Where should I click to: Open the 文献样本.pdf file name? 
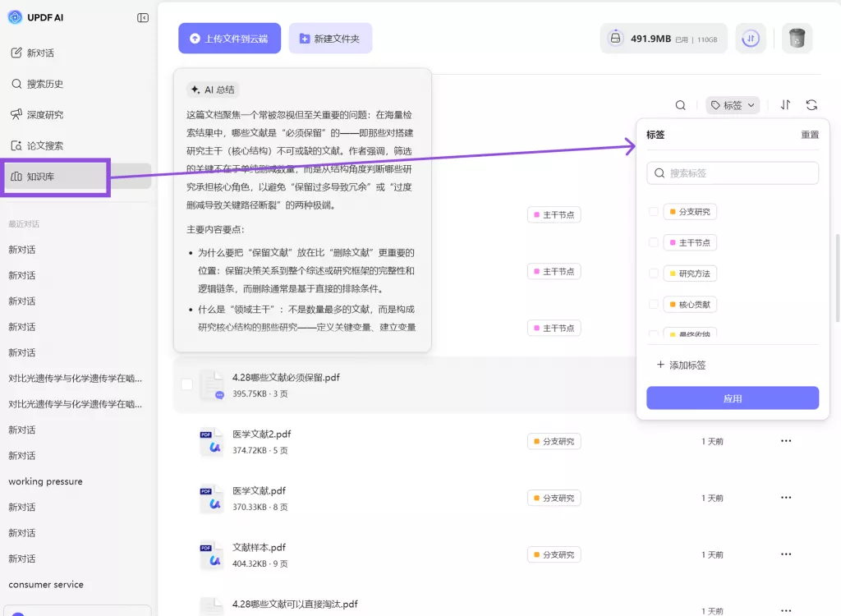(259, 547)
